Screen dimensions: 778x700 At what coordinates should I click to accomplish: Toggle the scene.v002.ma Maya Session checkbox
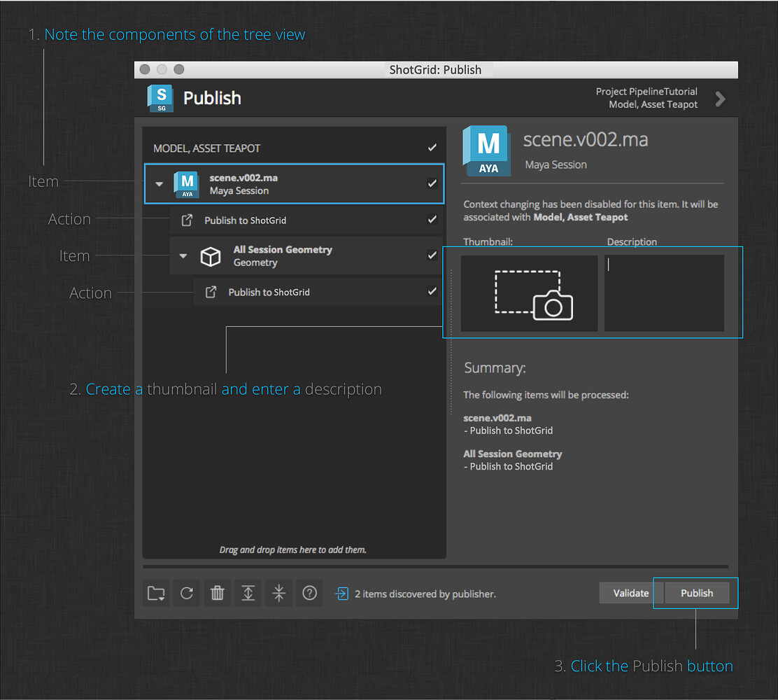[432, 183]
